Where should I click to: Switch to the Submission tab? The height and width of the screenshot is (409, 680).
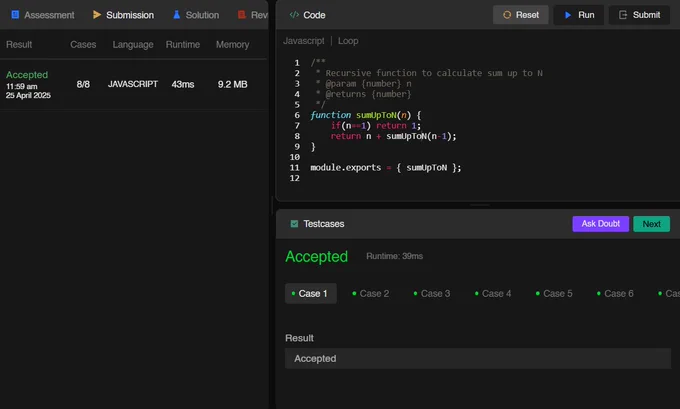pyautogui.click(x=123, y=15)
